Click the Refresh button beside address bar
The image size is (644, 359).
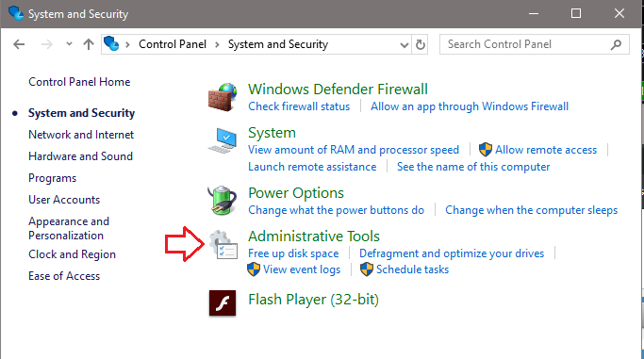421,44
